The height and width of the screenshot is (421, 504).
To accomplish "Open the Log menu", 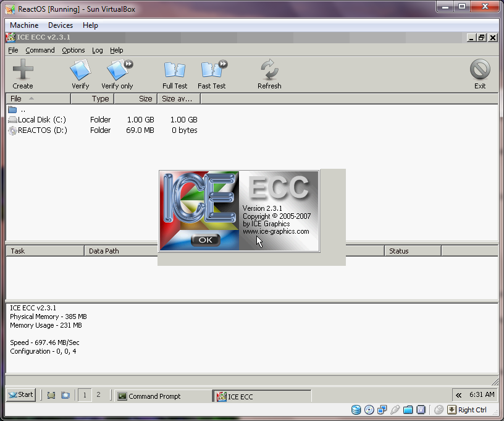I will pos(98,50).
